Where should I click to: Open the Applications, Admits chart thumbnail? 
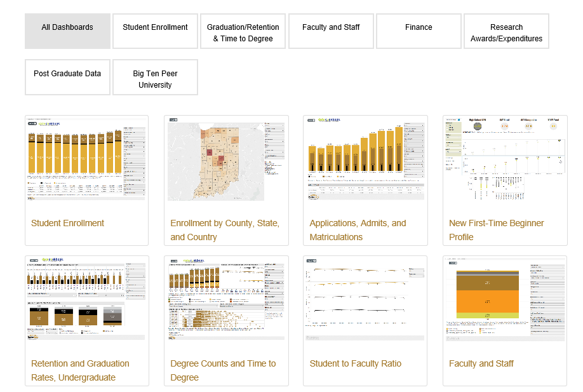pyautogui.click(x=365, y=159)
